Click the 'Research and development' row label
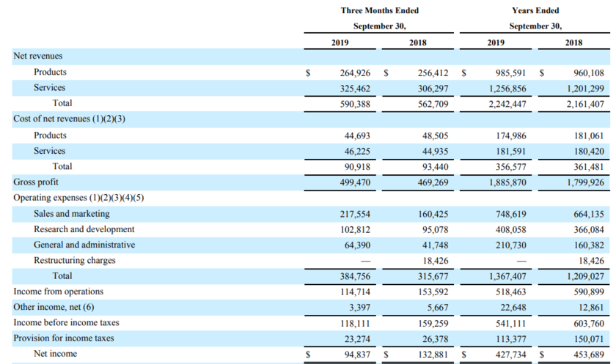616x364 pixels. click(x=84, y=229)
